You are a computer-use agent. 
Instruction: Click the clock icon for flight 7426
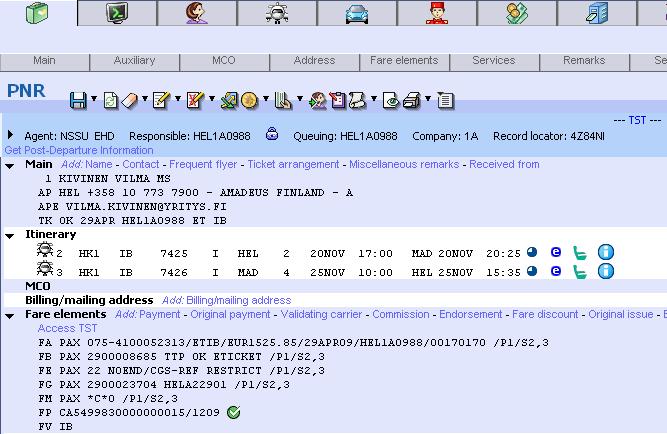coord(532,271)
